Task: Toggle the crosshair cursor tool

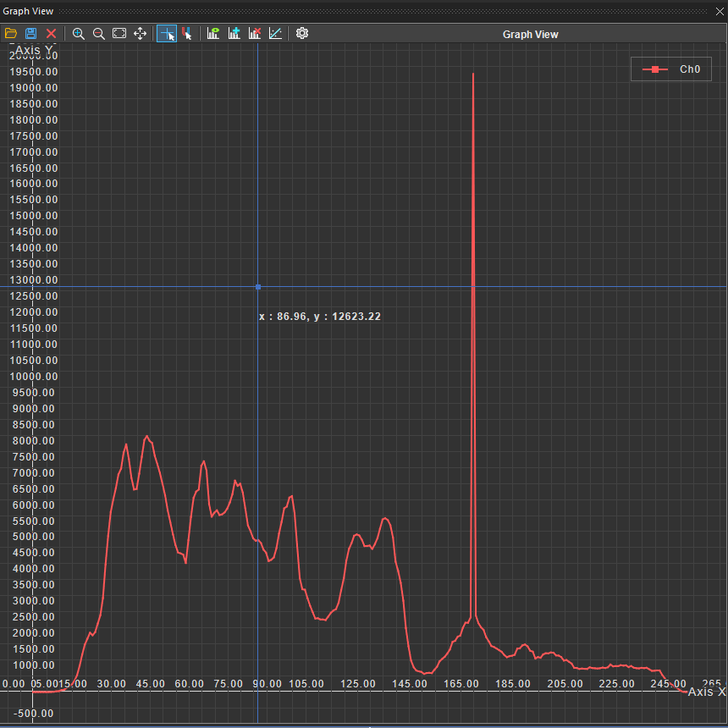Action: tap(167, 34)
